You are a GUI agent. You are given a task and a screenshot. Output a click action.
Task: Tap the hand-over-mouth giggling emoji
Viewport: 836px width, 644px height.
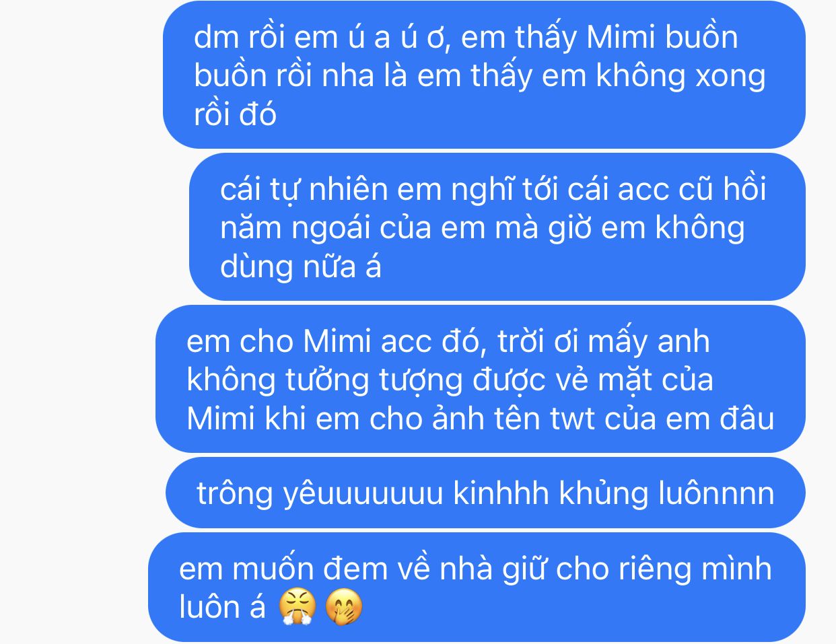coord(344,607)
